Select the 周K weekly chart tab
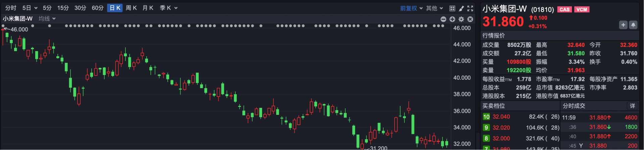Image resolution: width=644 pixels, height=150 pixels. click(x=131, y=8)
